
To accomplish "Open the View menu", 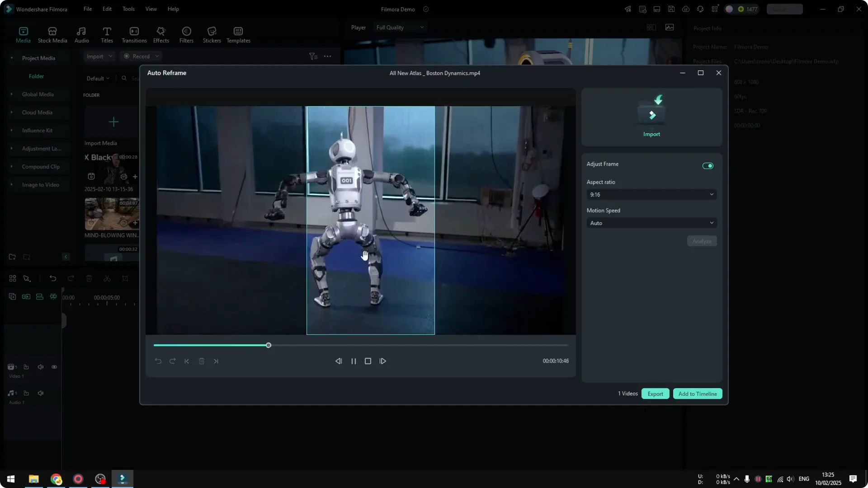I will (x=151, y=9).
